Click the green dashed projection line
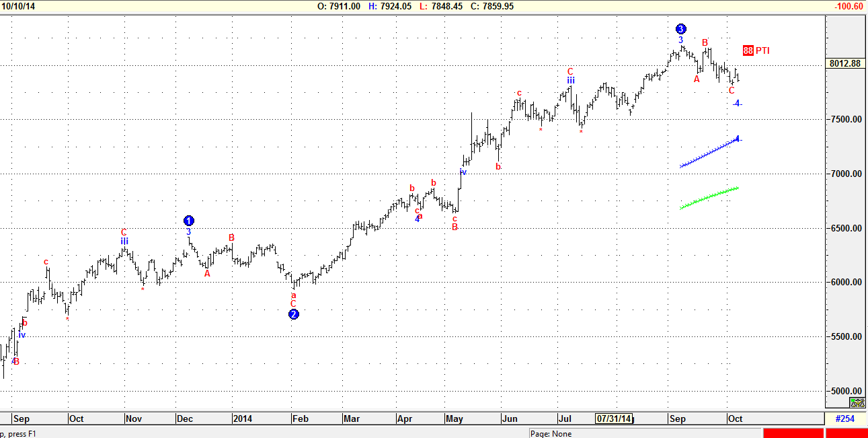This screenshot has height=438, width=868. [709, 197]
